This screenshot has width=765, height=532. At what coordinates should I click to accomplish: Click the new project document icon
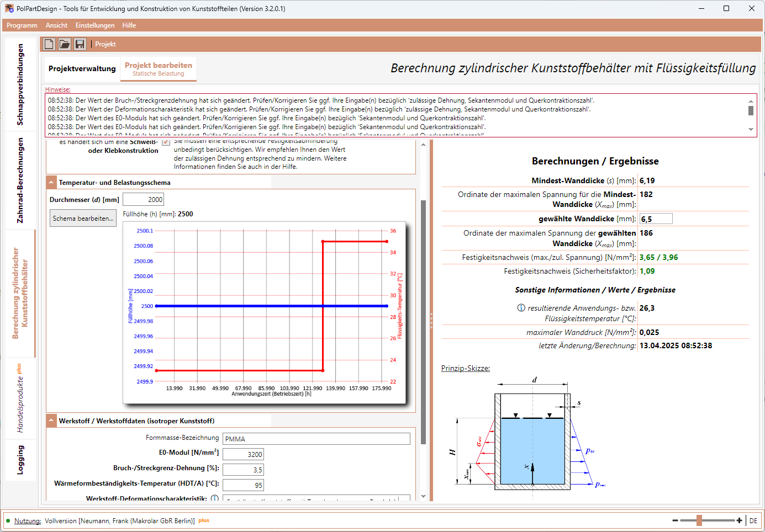49,44
